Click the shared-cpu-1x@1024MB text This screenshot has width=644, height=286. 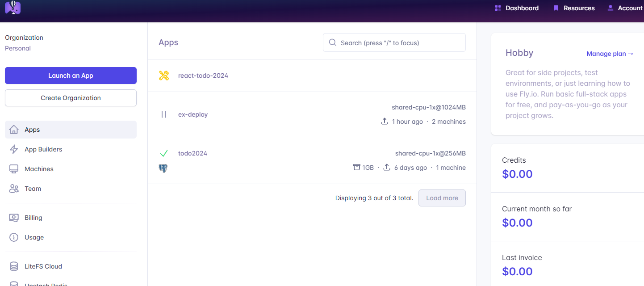429,107
